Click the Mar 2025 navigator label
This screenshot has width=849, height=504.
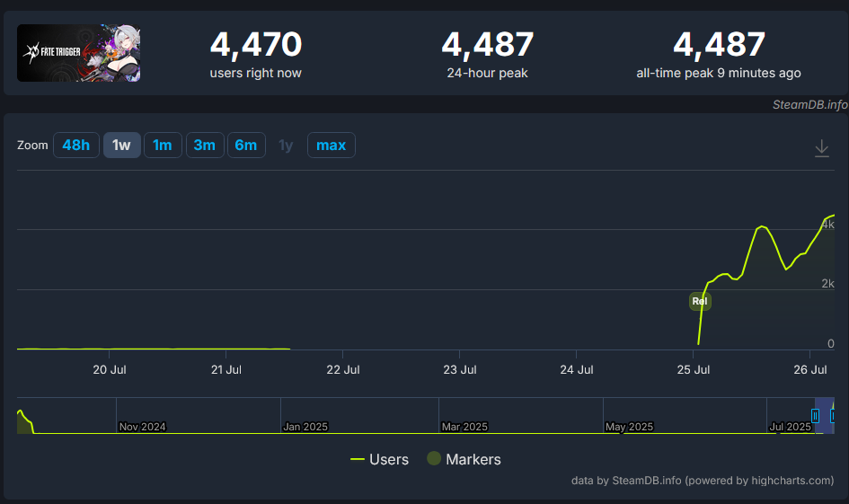point(464,427)
